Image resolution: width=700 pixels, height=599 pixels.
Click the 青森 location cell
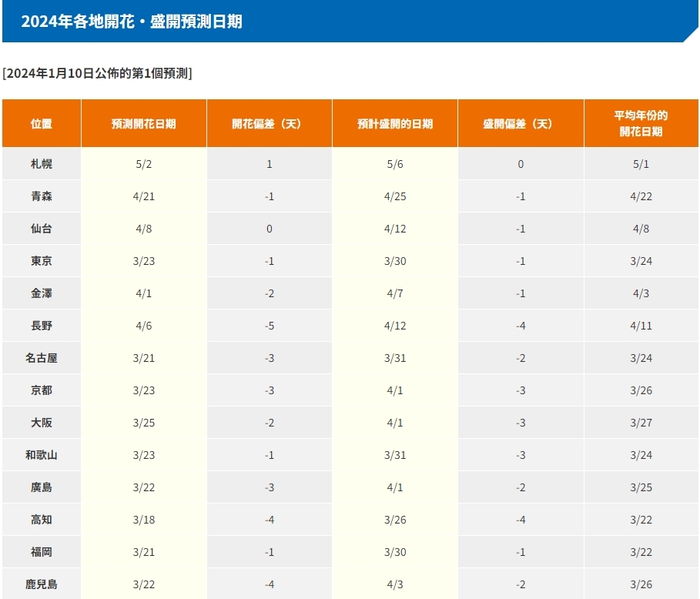pos(42,196)
